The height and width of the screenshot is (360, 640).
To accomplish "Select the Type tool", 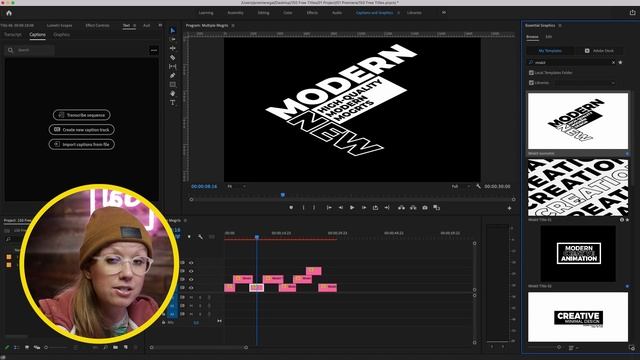I will (x=173, y=102).
